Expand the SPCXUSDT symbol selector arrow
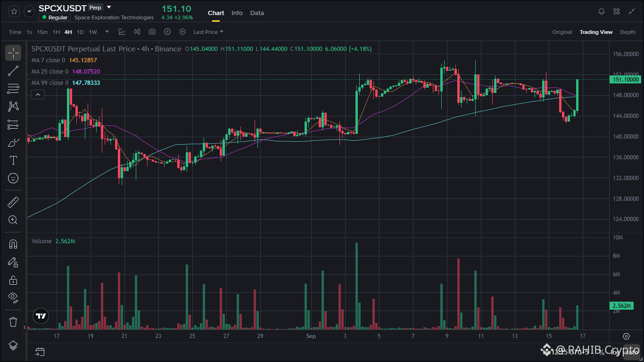Viewport: 644px width, 362px height. [109, 8]
